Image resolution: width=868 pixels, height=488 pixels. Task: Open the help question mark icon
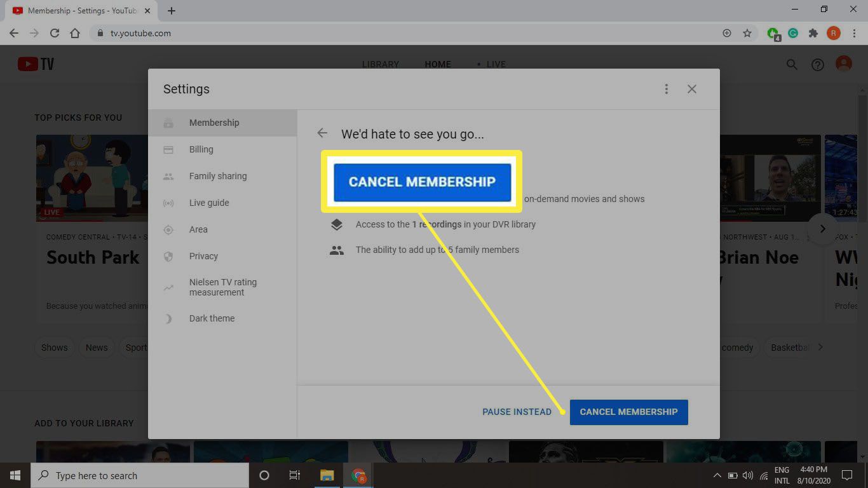[x=818, y=64]
